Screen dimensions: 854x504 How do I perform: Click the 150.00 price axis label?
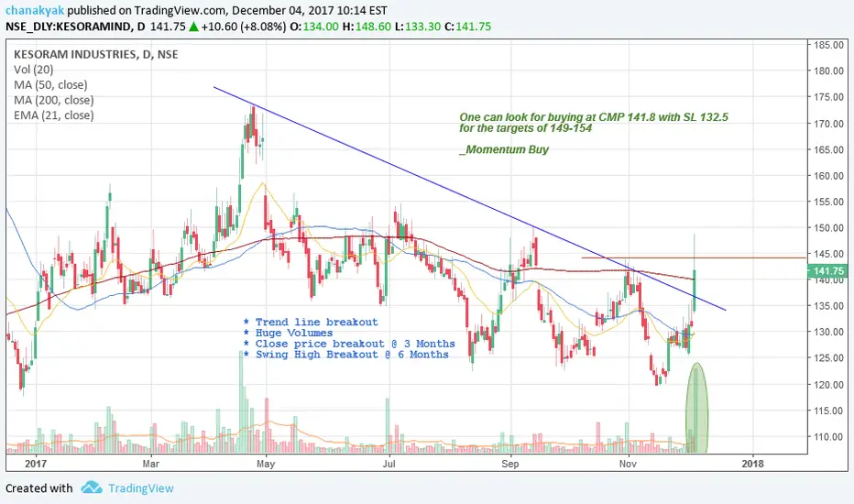coord(829,228)
